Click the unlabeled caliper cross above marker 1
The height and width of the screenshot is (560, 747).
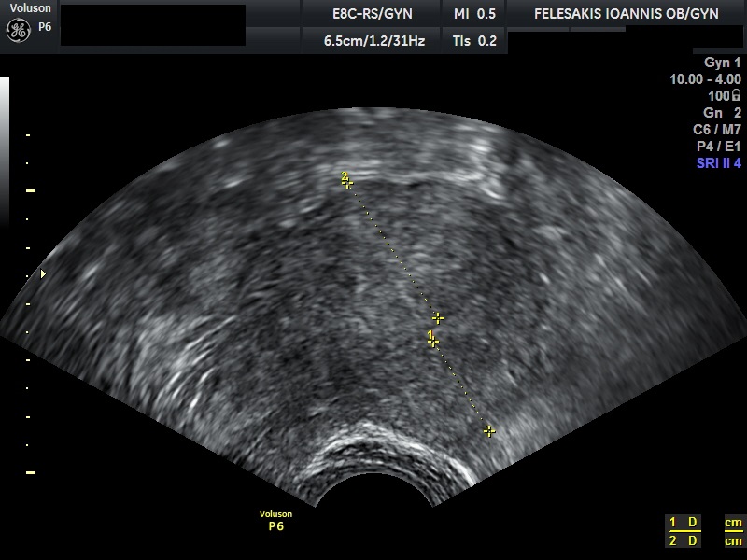click(x=438, y=318)
